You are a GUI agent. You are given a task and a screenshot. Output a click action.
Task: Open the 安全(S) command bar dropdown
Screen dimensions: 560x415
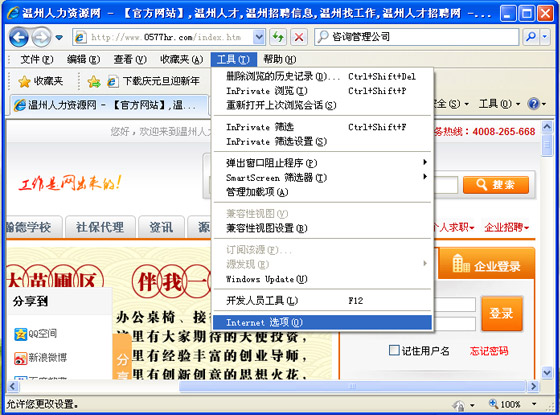click(451, 104)
